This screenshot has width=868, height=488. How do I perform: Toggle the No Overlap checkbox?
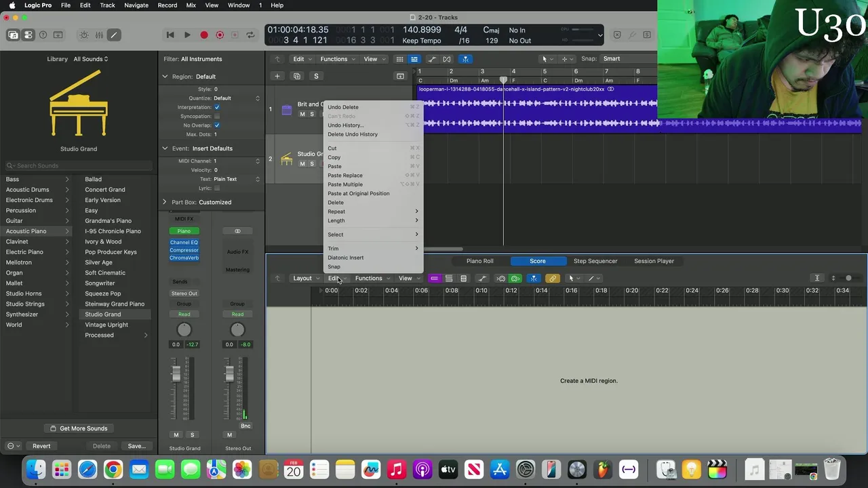click(x=217, y=125)
